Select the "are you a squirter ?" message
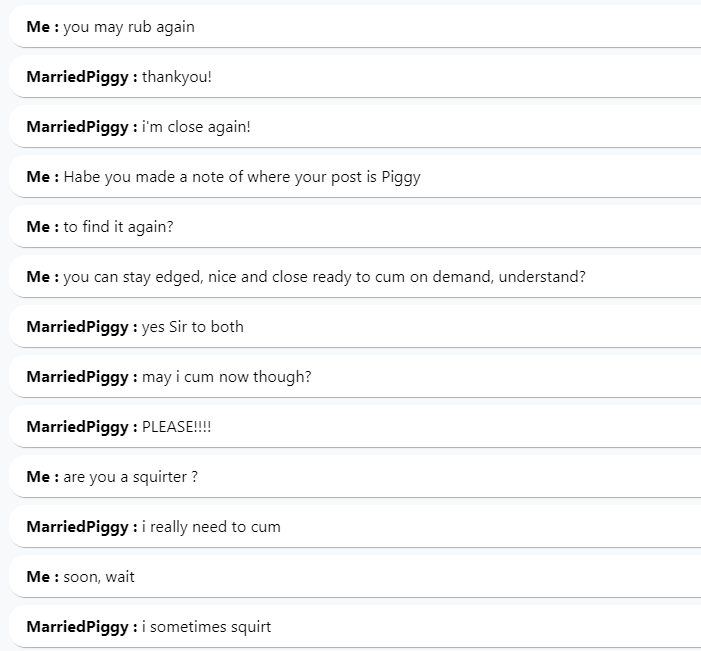 [x=130, y=477]
